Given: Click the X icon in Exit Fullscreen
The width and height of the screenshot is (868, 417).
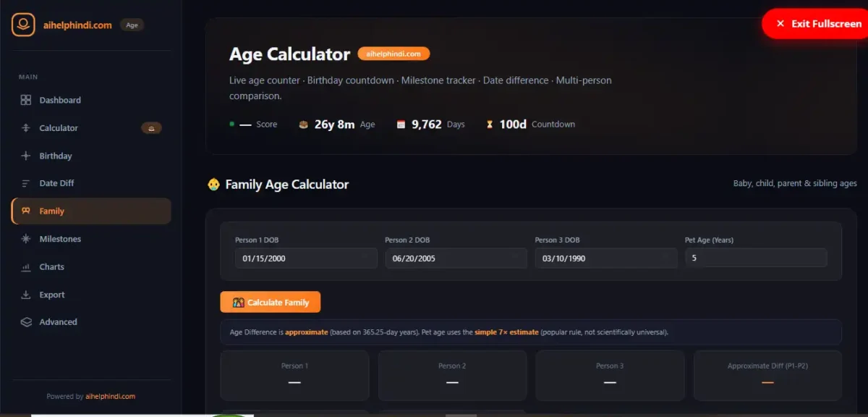Looking at the screenshot, I should [x=780, y=24].
